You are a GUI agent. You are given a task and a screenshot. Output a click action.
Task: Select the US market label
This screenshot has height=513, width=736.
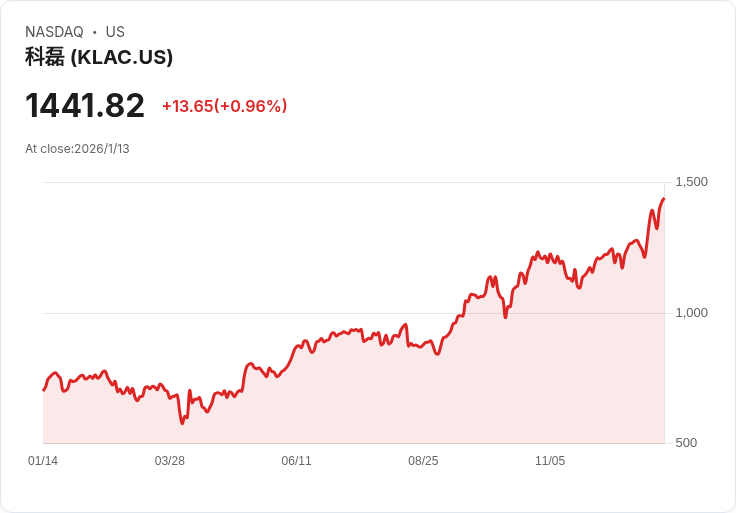[115, 32]
